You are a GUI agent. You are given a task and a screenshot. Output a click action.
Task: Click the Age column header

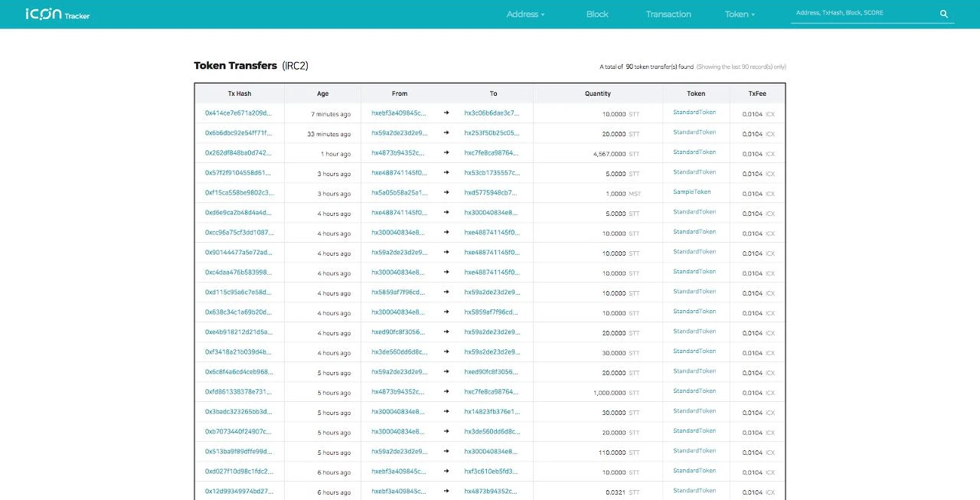click(323, 93)
